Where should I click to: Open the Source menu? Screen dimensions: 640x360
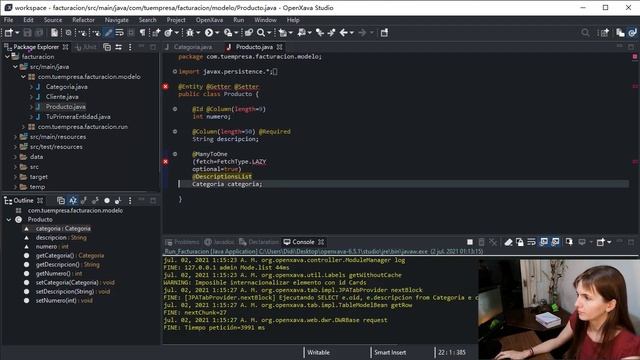point(53,20)
